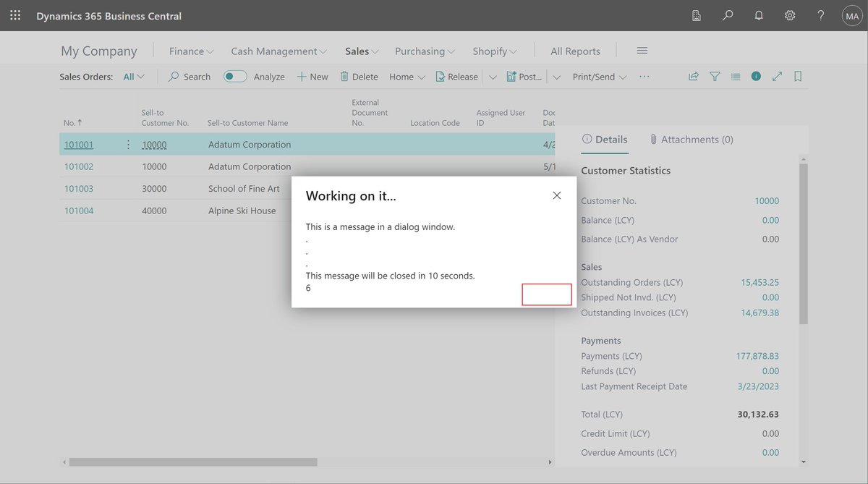Open sales order 101003

tap(79, 189)
